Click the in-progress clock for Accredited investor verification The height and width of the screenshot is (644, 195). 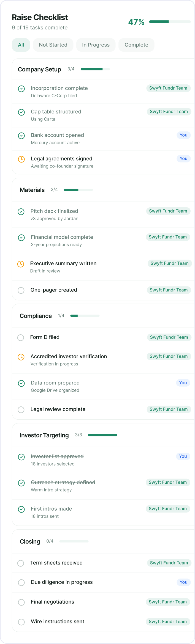[x=21, y=357]
